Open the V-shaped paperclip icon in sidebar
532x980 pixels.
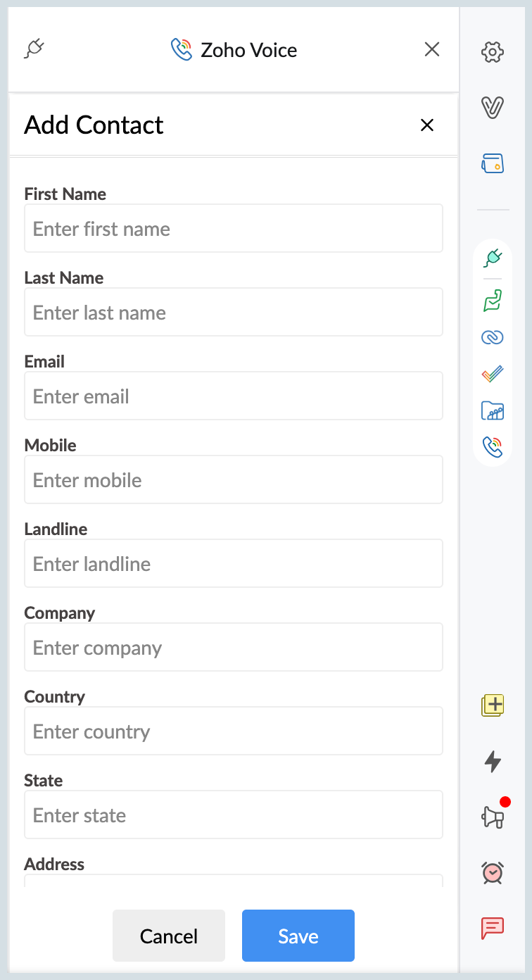493,107
